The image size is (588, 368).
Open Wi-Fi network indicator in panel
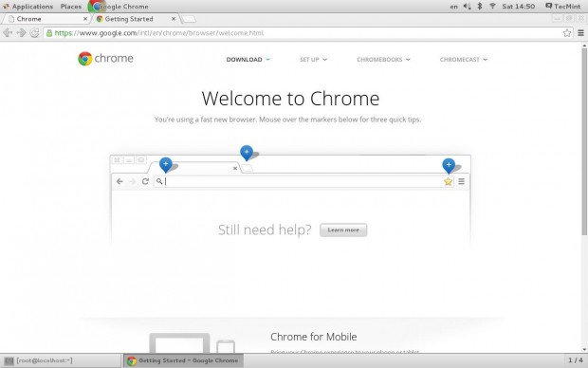(492, 7)
